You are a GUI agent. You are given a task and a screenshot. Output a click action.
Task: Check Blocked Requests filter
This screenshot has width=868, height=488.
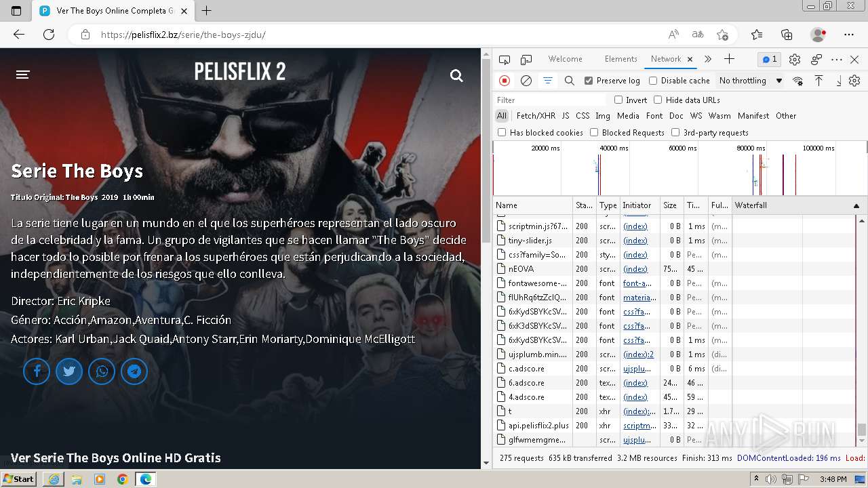tap(594, 133)
